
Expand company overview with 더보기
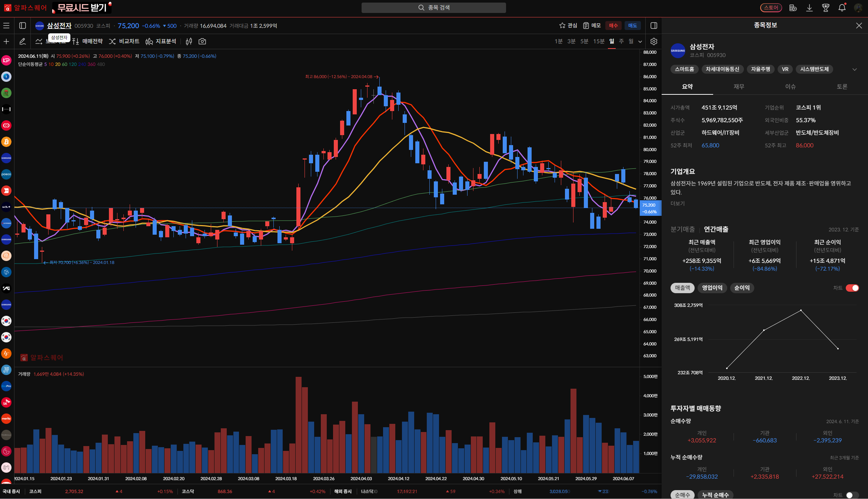pyautogui.click(x=678, y=204)
